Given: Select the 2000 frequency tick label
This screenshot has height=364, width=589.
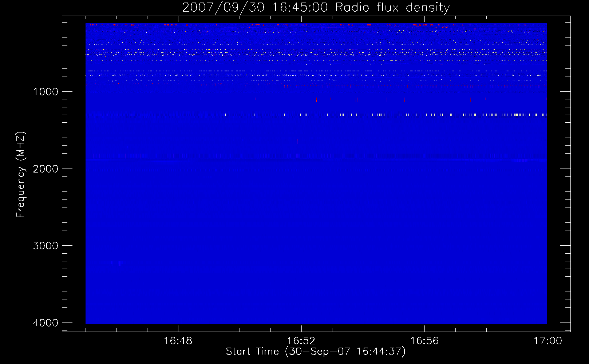Looking at the screenshot, I should (x=46, y=169).
